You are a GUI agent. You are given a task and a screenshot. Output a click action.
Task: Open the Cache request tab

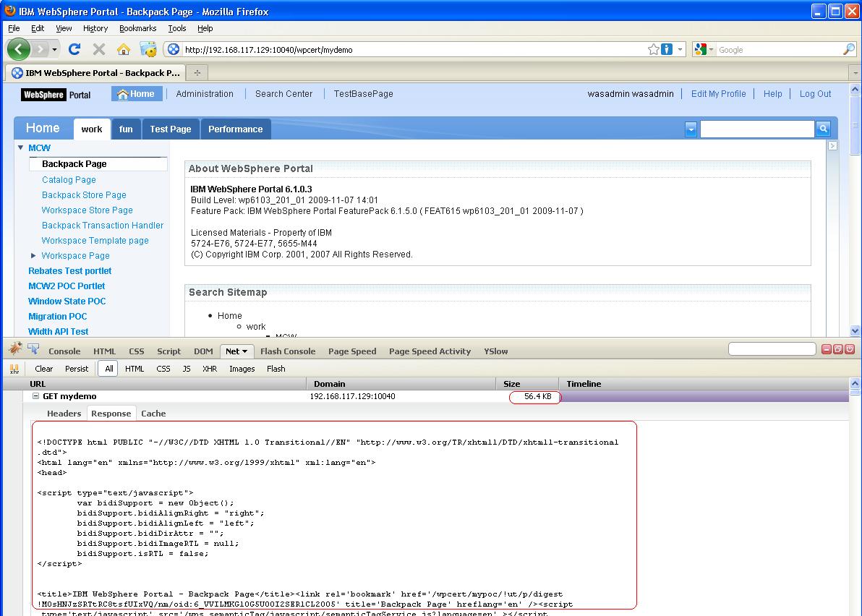(153, 414)
